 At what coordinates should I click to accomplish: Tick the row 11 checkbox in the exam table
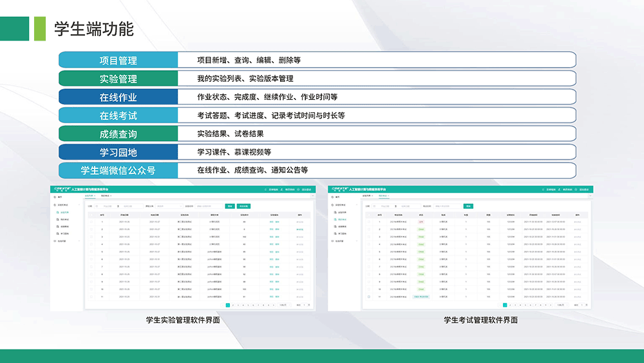tap(369, 297)
